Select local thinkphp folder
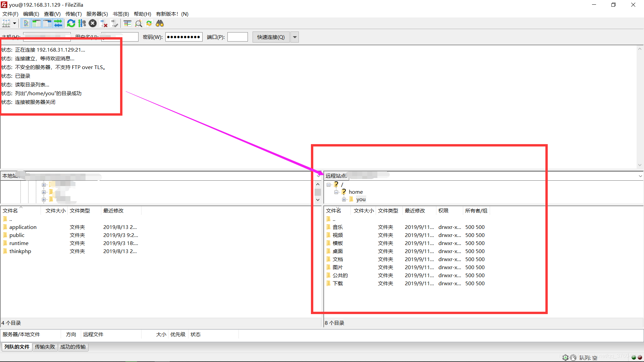The height and width of the screenshot is (362, 644). [20, 251]
